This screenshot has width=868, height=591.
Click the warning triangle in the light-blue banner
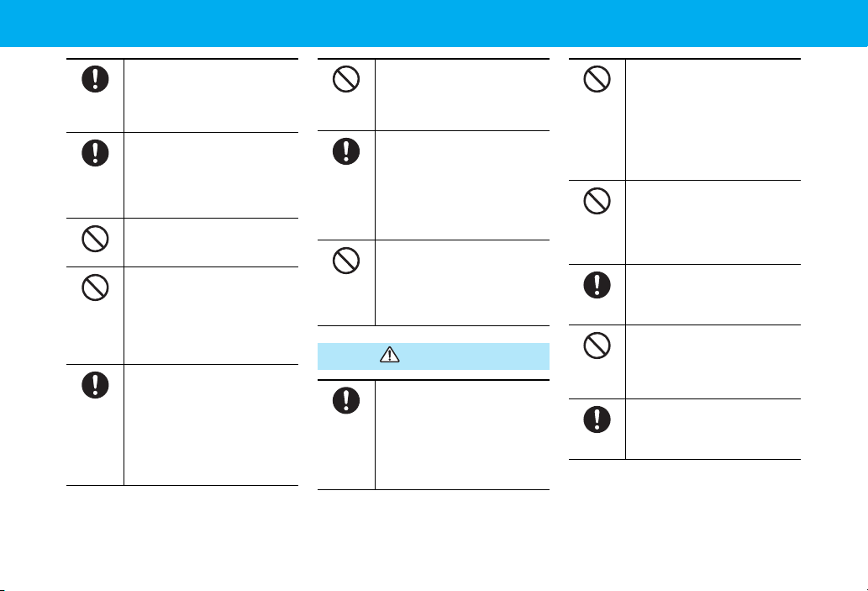tap(390, 355)
